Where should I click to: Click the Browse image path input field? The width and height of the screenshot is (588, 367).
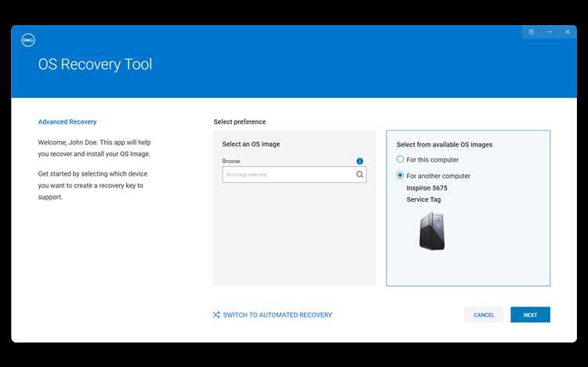(x=294, y=175)
